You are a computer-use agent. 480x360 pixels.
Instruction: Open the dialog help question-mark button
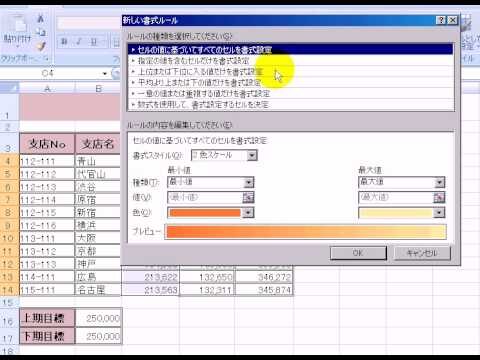click(x=441, y=20)
